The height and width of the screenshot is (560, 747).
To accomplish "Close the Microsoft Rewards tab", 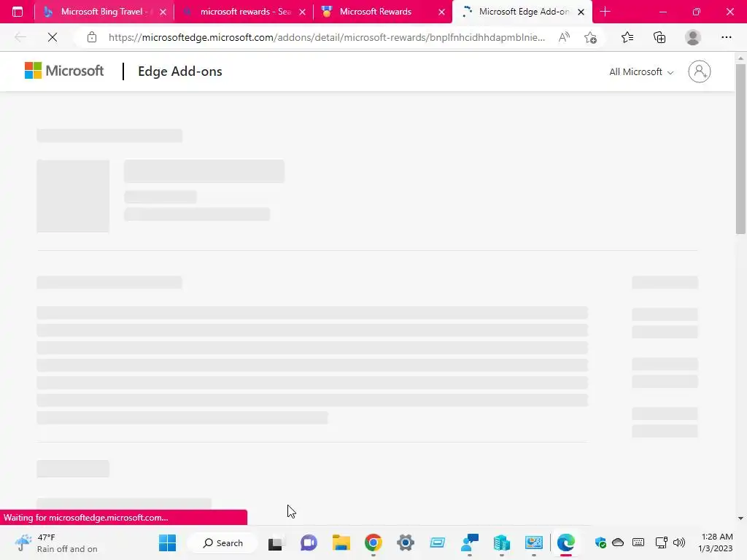I will point(441,12).
